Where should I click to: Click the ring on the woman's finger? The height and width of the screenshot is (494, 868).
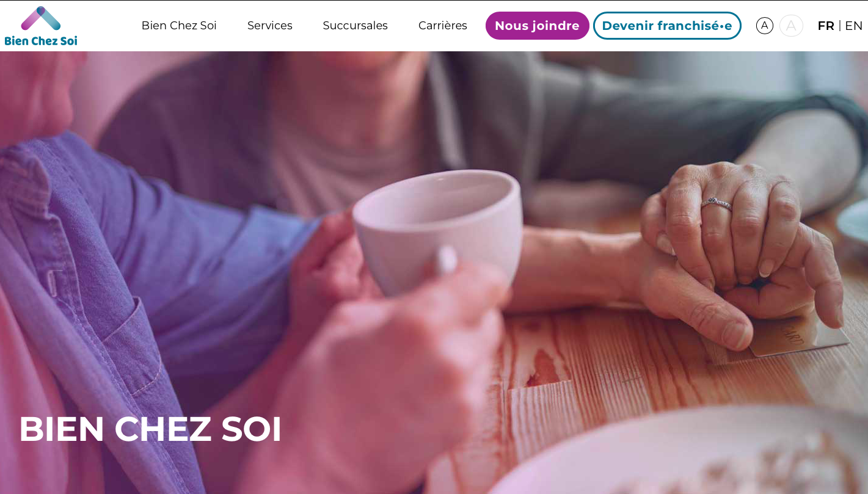pos(717,204)
